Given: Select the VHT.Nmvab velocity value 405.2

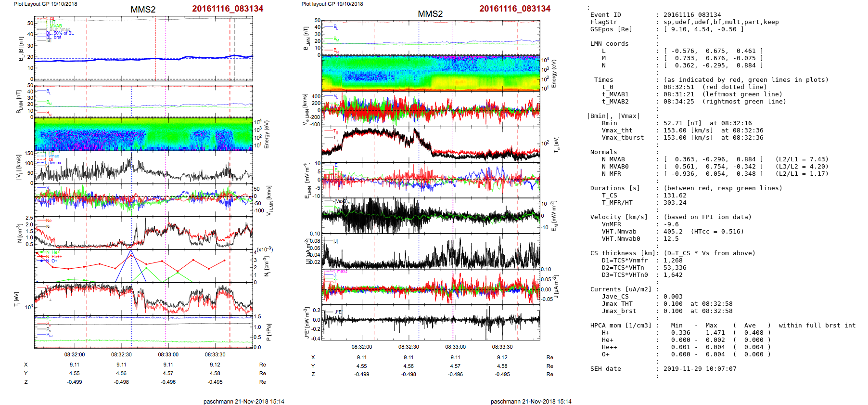Looking at the screenshot, I should (x=673, y=232).
